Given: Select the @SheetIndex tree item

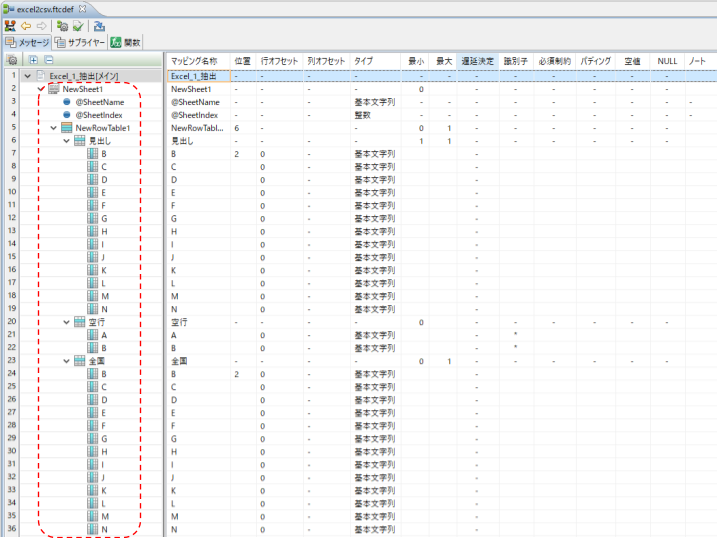Looking at the screenshot, I should (x=96, y=115).
